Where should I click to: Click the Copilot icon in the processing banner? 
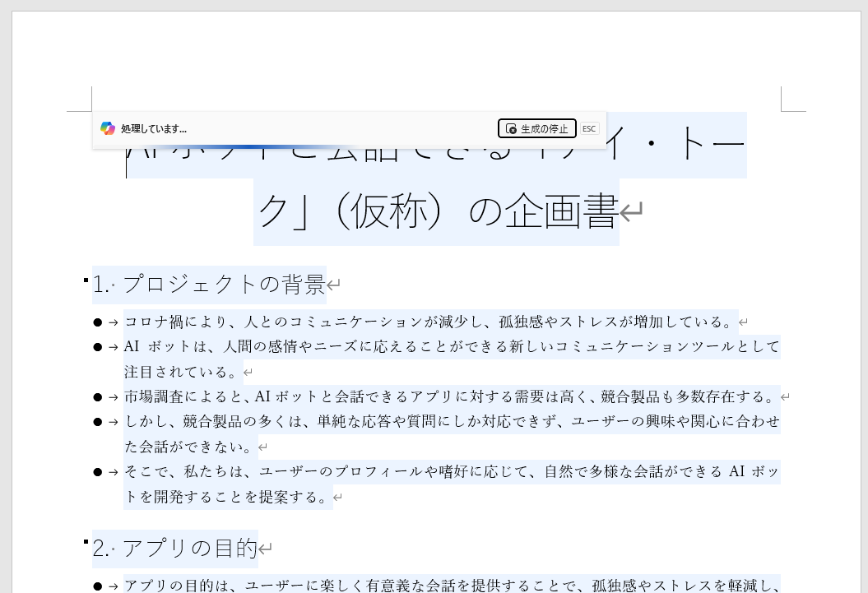click(108, 128)
